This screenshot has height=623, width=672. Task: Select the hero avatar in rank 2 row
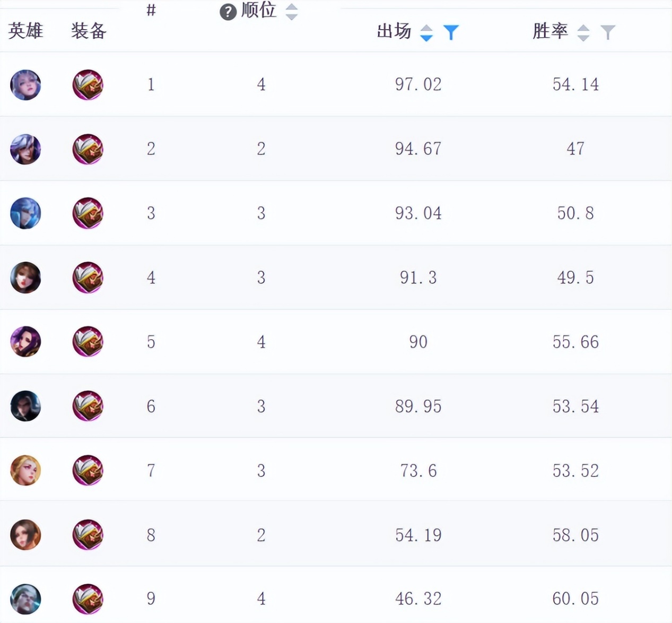pos(25,149)
